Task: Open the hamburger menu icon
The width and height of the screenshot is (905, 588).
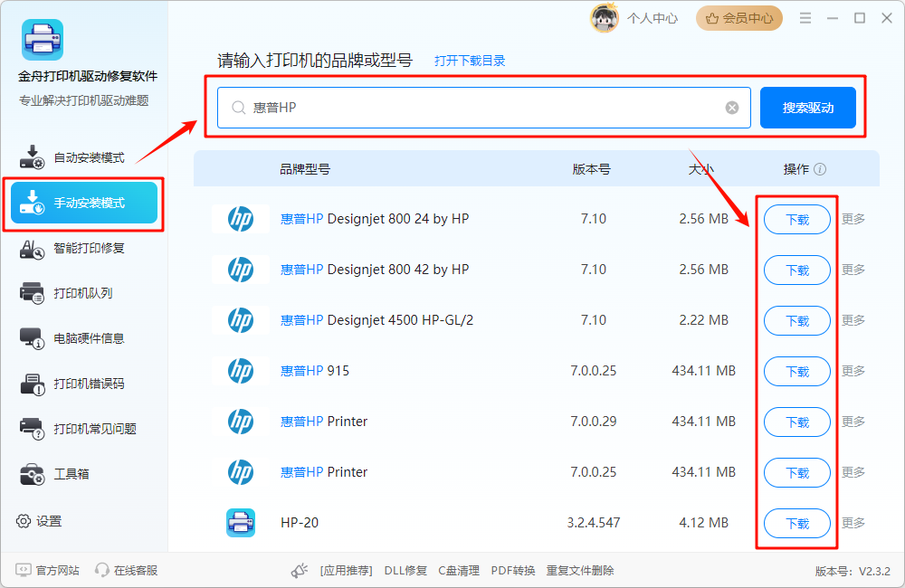Action: click(x=805, y=18)
